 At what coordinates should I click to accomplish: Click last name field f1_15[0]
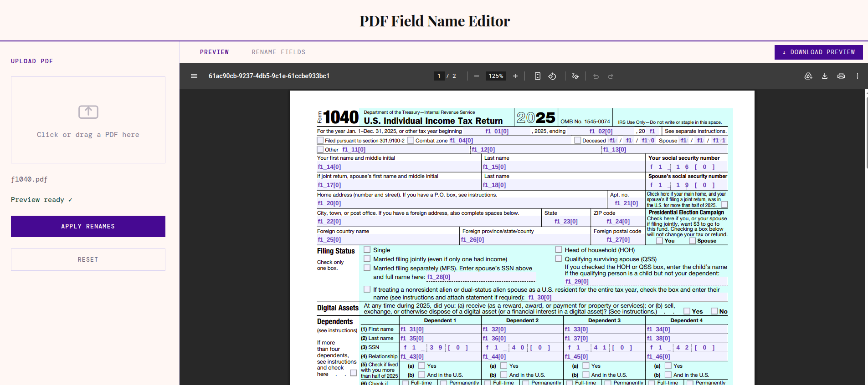pos(563,167)
